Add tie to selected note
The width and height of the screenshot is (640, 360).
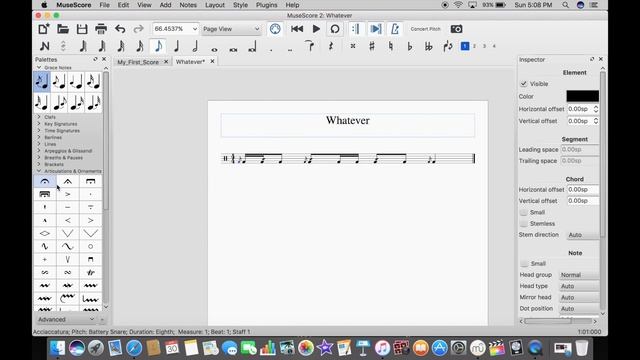coord(310,46)
